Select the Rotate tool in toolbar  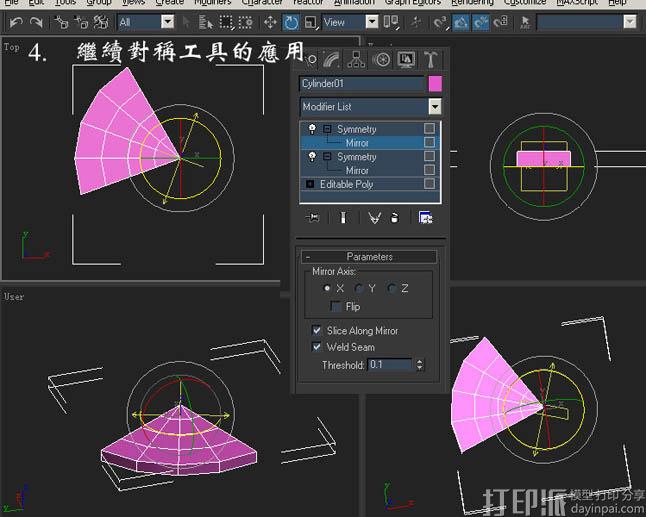coord(291,21)
